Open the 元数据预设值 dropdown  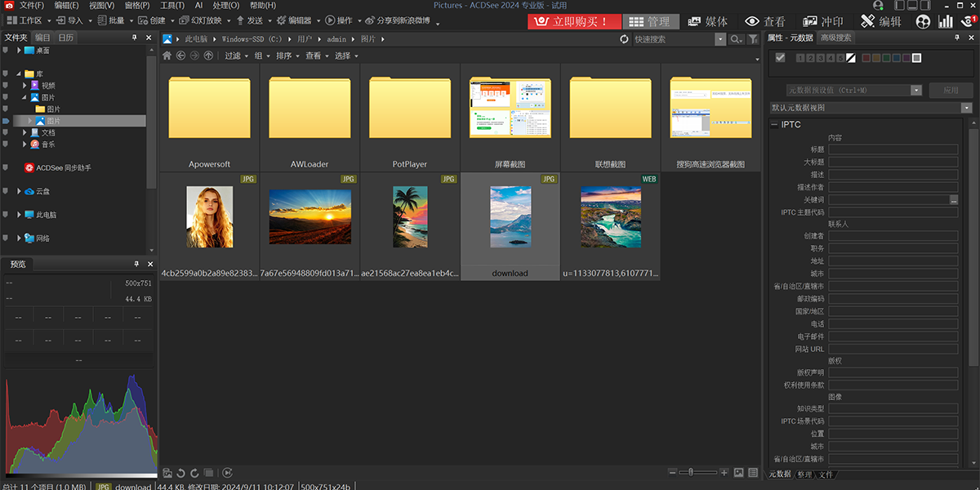915,91
